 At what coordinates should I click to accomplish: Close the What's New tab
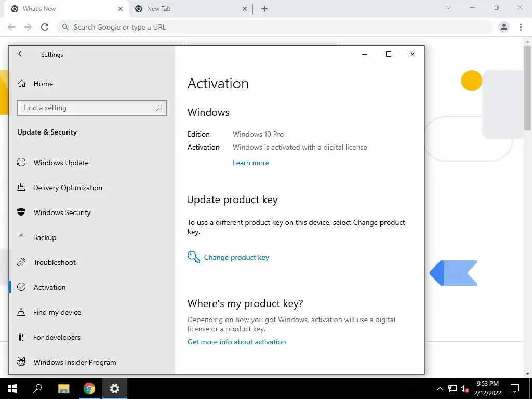point(121,9)
